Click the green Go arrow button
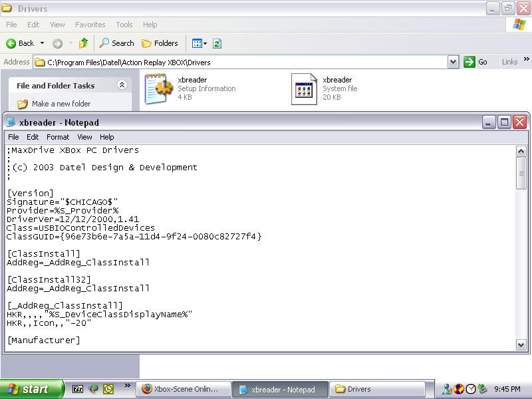Screen dimensions: 532x399 pos(469,62)
